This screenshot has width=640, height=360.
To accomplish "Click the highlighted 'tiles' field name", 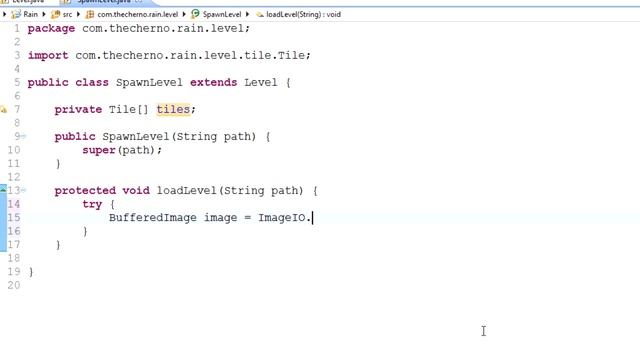I will click(173, 109).
